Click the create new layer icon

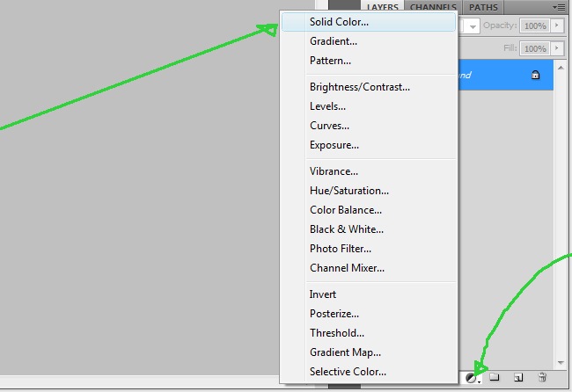518,377
